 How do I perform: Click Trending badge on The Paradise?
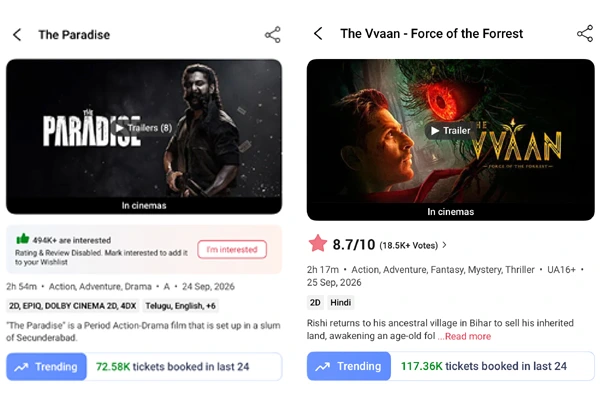coord(46,367)
